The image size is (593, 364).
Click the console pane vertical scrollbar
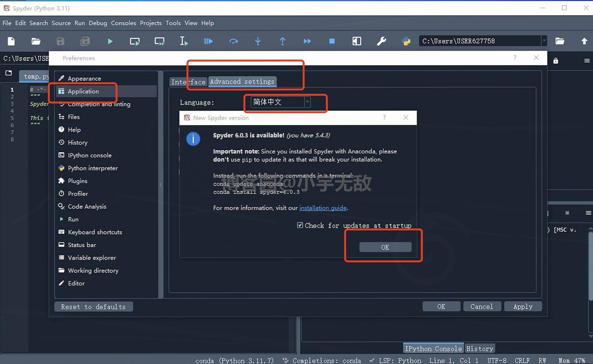coord(590,266)
